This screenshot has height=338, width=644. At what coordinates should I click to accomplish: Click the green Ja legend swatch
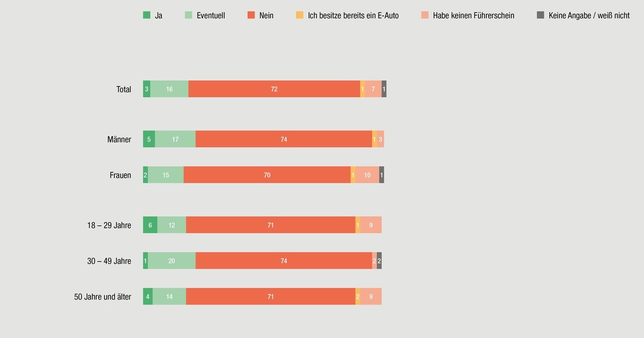[147, 15]
